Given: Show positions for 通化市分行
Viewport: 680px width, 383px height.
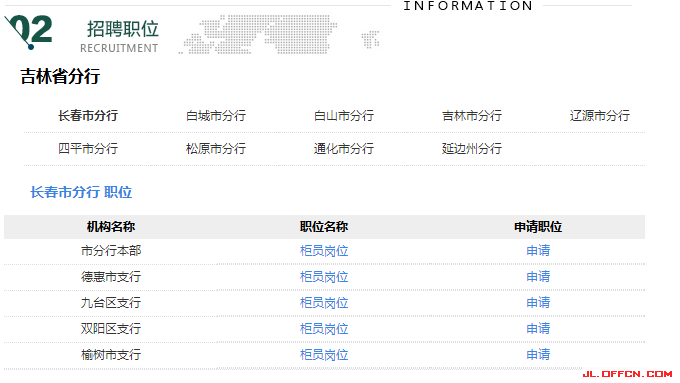Looking at the screenshot, I should pyautogui.click(x=344, y=149).
